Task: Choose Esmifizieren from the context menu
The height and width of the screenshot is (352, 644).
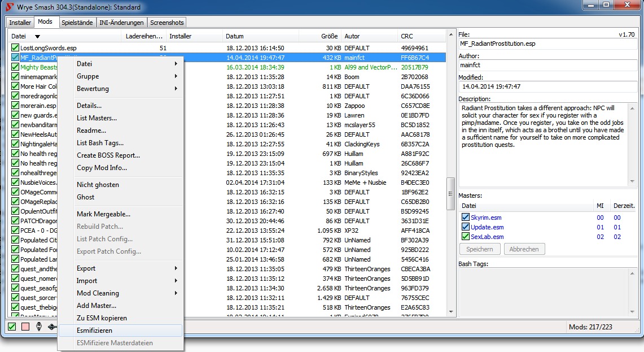Action: click(94, 331)
